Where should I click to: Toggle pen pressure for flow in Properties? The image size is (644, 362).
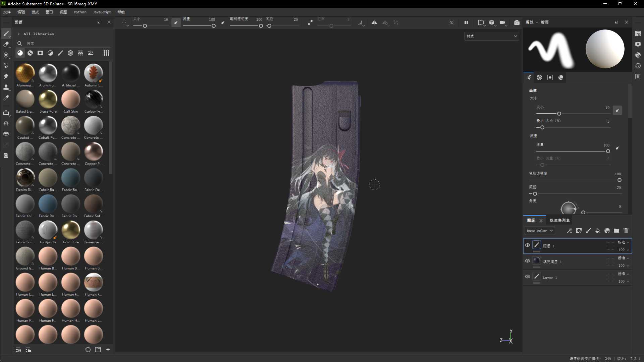pyautogui.click(x=617, y=148)
